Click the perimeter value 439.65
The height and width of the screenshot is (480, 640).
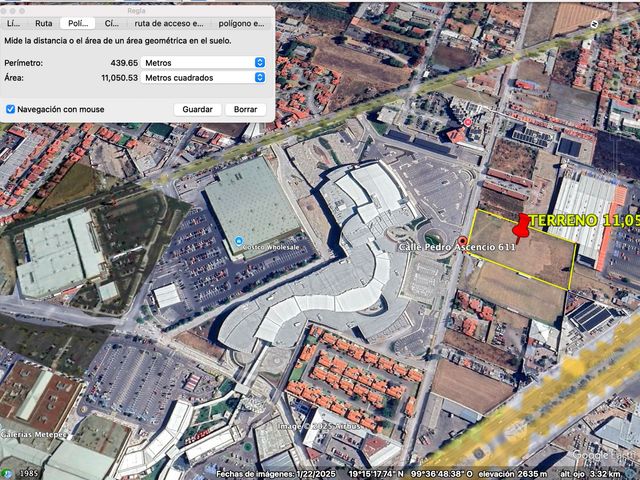click(x=124, y=63)
